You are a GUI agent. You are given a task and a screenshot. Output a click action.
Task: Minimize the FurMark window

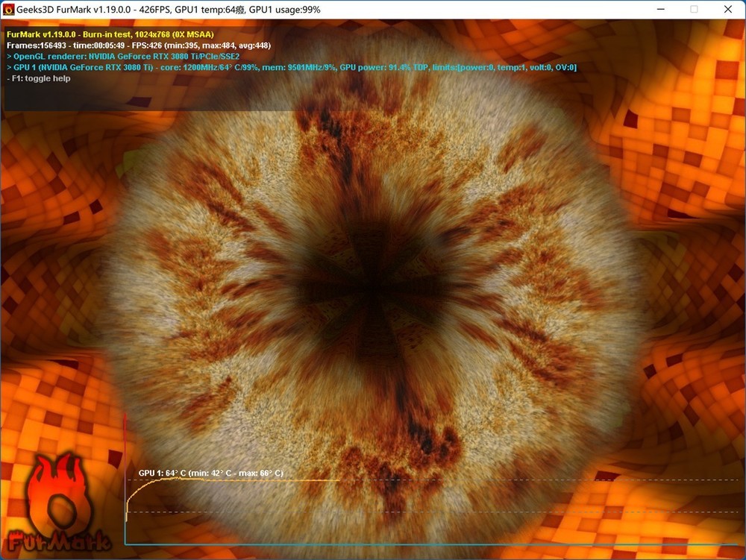(660, 9)
